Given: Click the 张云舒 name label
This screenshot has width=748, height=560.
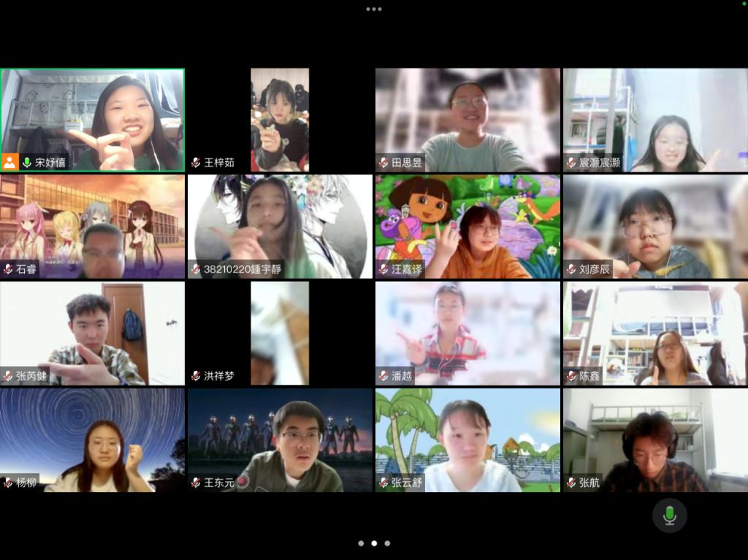Looking at the screenshot, I should (x=406, y=483).
